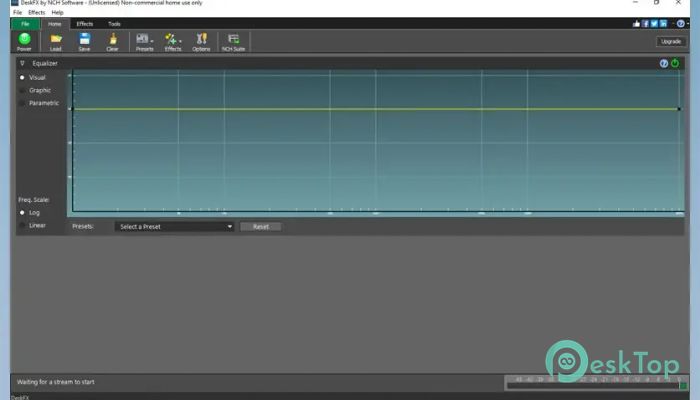This screenshot has width=700, height=400.
Task: Click the 'Presets:' label
Action: pyautogui.click(x=83, y=226)
